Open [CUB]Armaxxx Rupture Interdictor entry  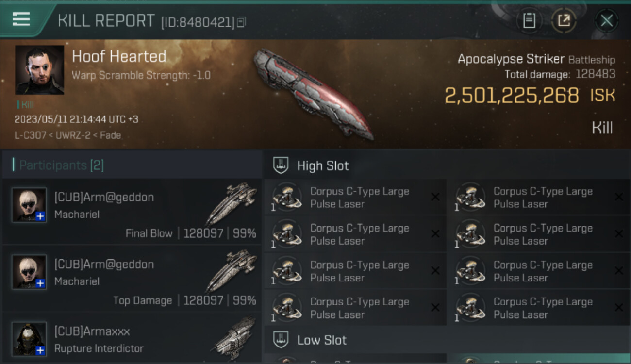132,338
